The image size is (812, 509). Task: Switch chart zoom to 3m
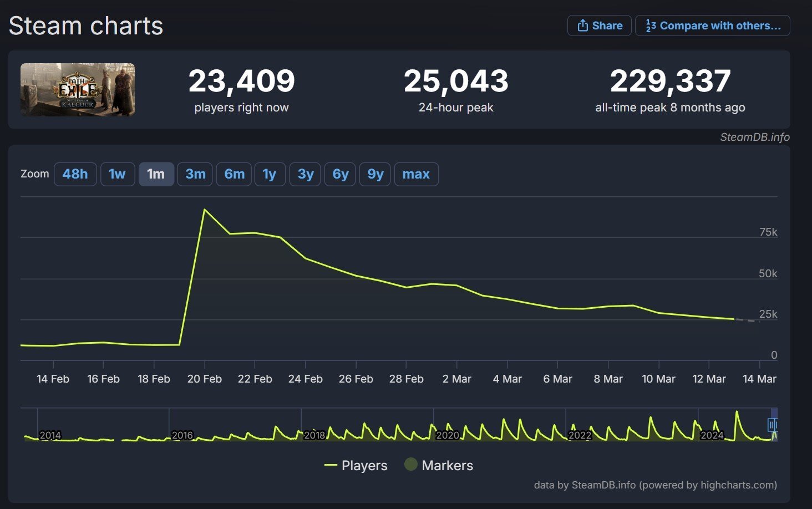tap(195, 174)
